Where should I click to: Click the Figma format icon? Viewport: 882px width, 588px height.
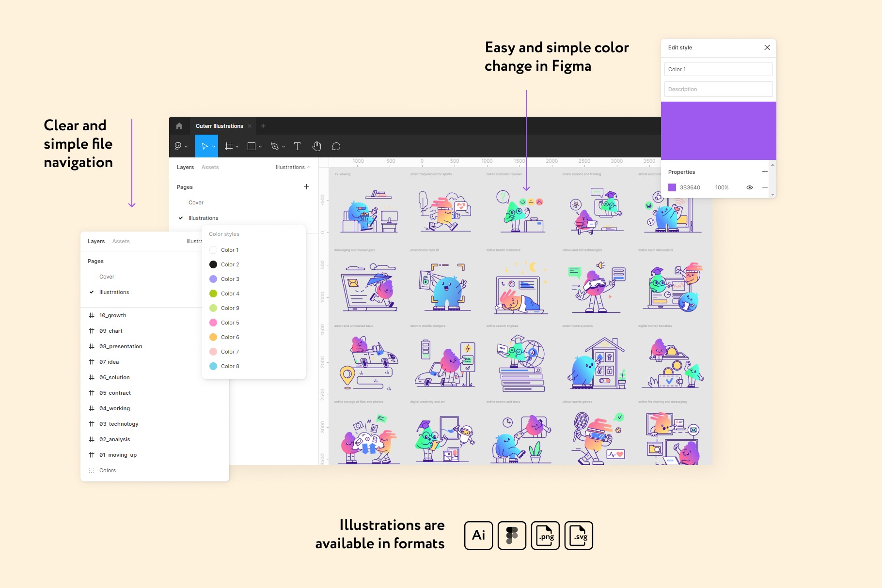coord(512,535)
